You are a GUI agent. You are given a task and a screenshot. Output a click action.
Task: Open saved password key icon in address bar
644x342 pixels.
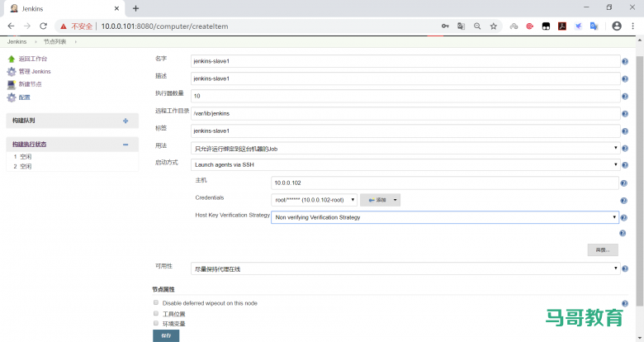(x=445, y=26)
